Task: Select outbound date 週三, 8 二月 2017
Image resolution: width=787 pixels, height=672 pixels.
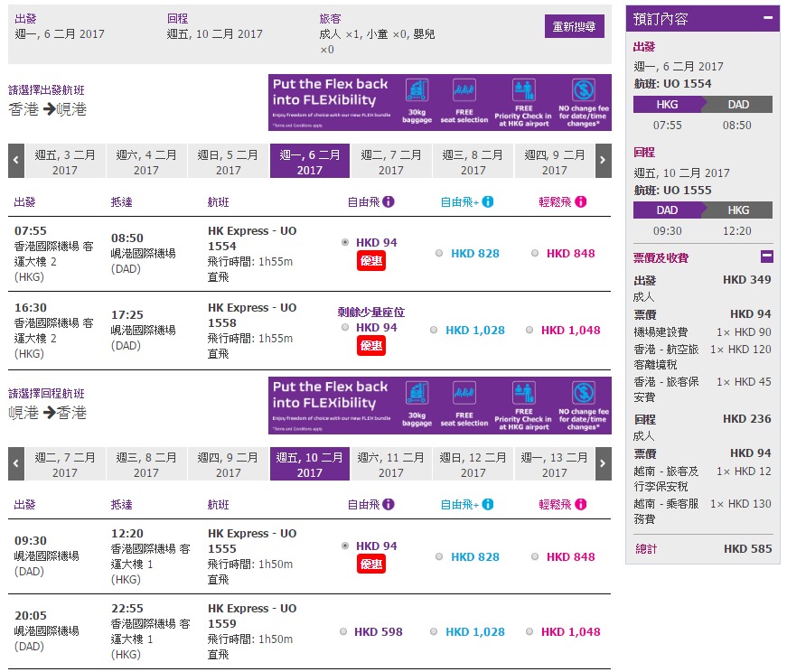Action: (x=473, y=162)
